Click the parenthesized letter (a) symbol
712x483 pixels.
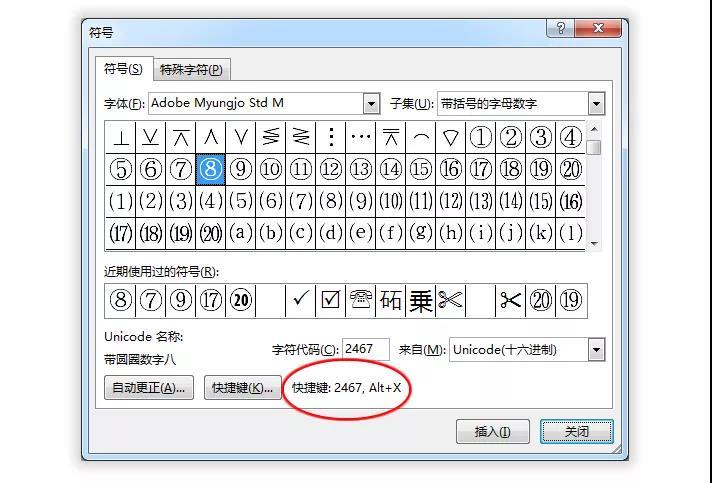point(240,233)
